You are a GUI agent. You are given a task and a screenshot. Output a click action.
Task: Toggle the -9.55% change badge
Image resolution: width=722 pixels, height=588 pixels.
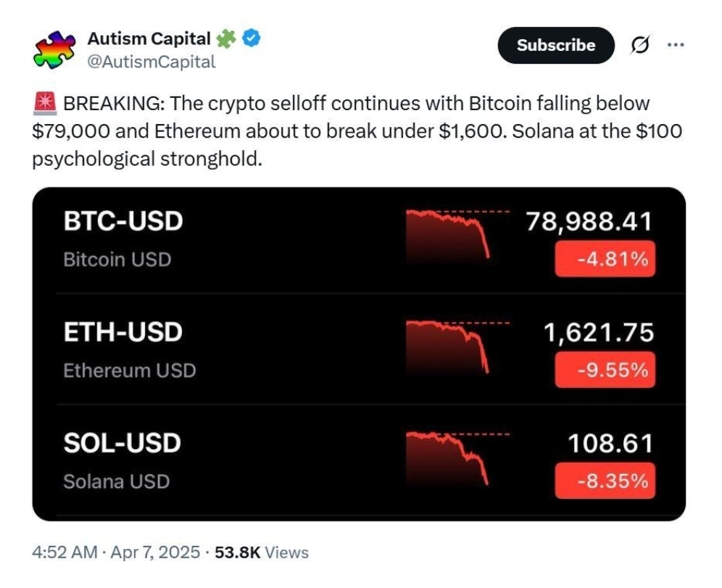605,370
